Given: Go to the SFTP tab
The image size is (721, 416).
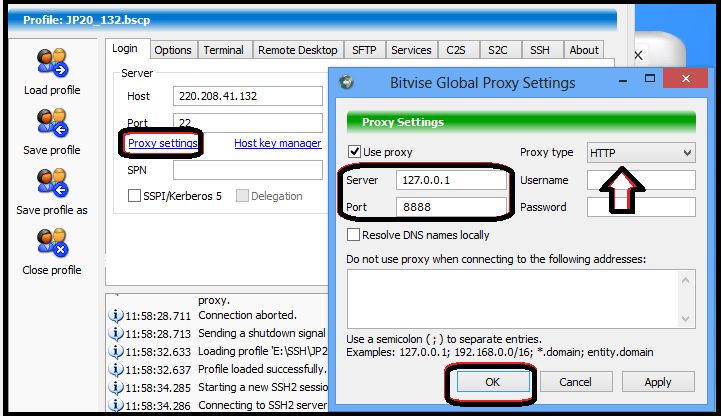Looking at the screenshot, I should tap(364, 50).
